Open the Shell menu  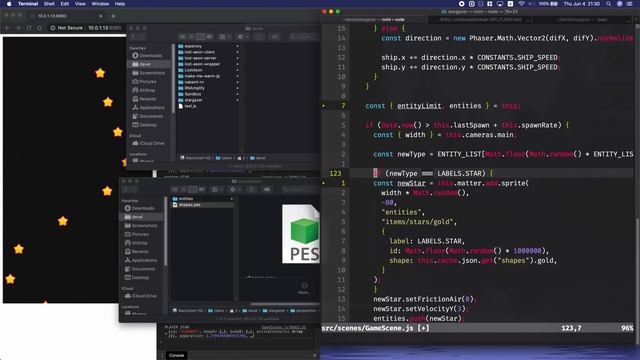pos(49,4)
